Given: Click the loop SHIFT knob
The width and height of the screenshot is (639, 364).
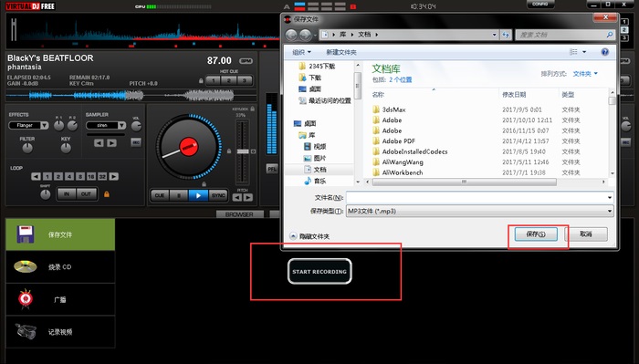Looking at the screenshot, I should coord(46,194).
